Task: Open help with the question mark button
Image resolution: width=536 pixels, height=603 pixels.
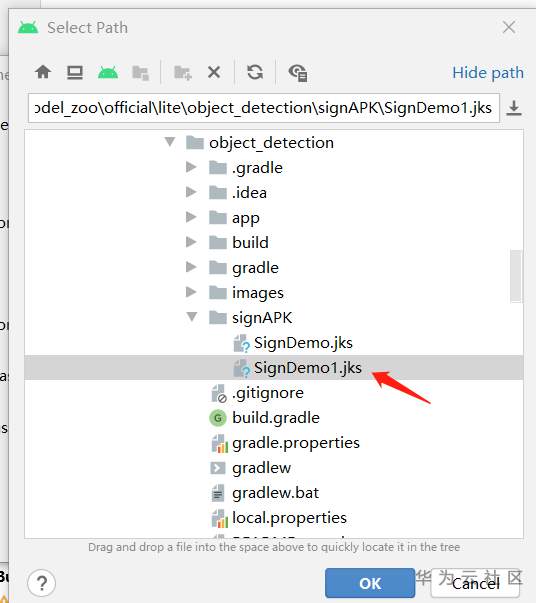Action: click(x=42, y=583)
